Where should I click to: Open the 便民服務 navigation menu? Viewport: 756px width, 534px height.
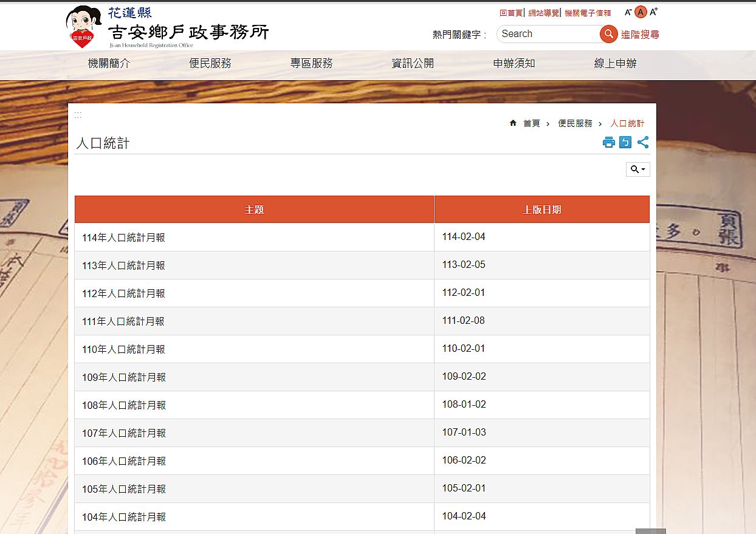[x=210, y=64]
